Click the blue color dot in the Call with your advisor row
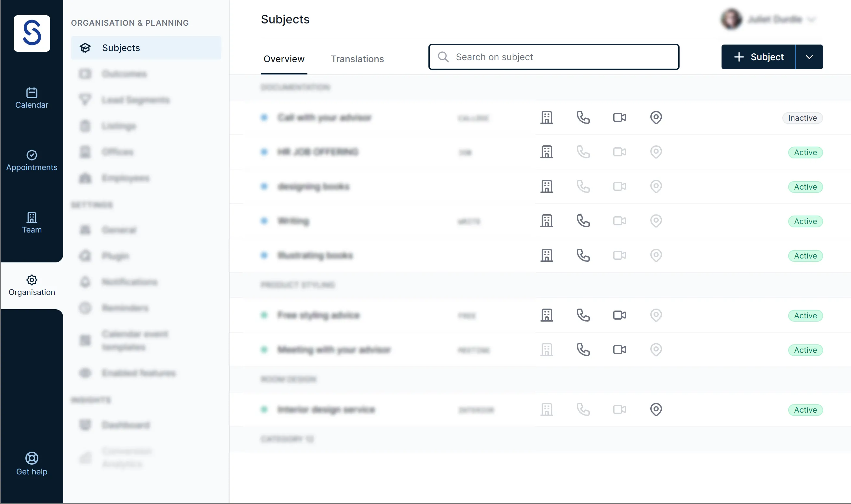Screen dimensions: 851x504 pos(264,117)
